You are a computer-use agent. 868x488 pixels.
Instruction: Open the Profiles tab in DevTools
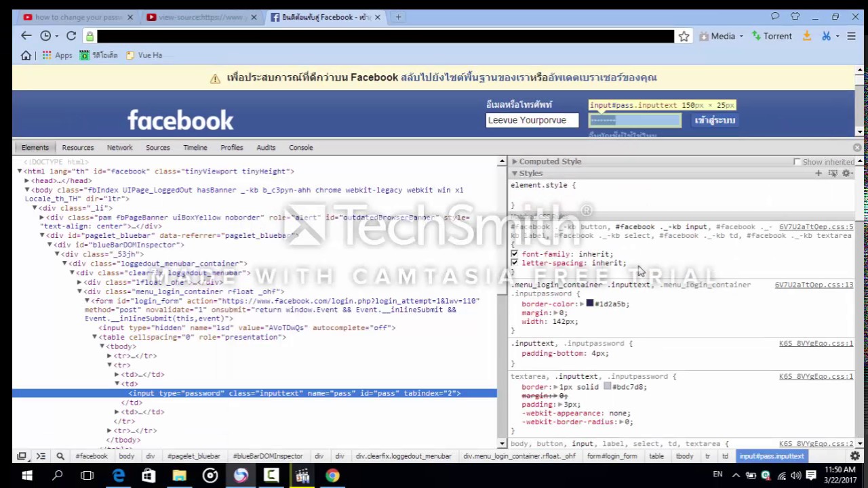click(232, 148)
